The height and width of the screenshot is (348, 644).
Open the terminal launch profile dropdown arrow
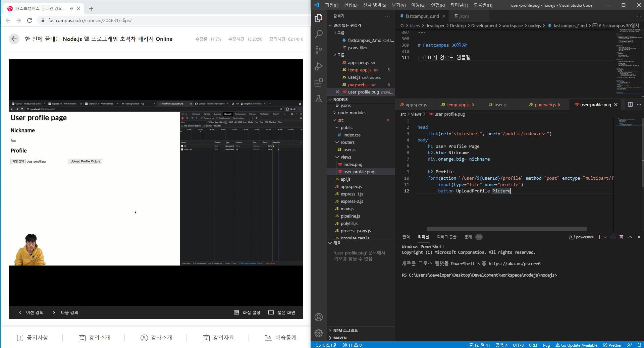point(605,237)
